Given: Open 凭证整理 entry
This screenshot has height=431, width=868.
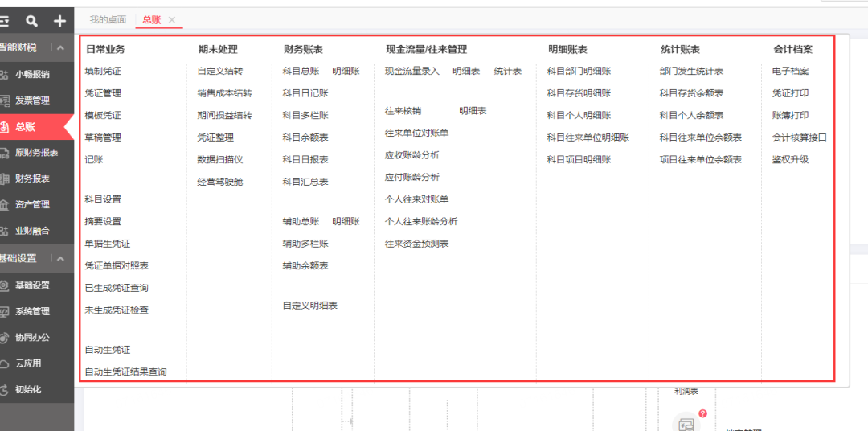Looking at the screenshot, I should click(215, 138).
